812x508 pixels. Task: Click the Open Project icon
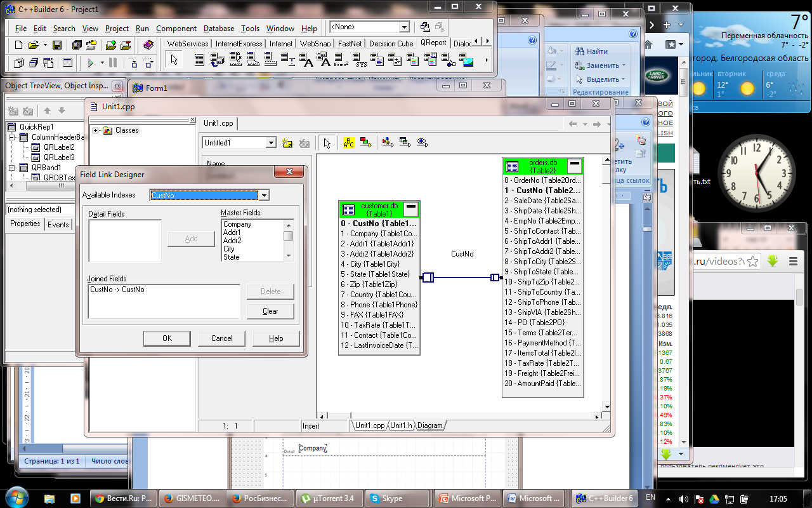(x=91, y=45)
